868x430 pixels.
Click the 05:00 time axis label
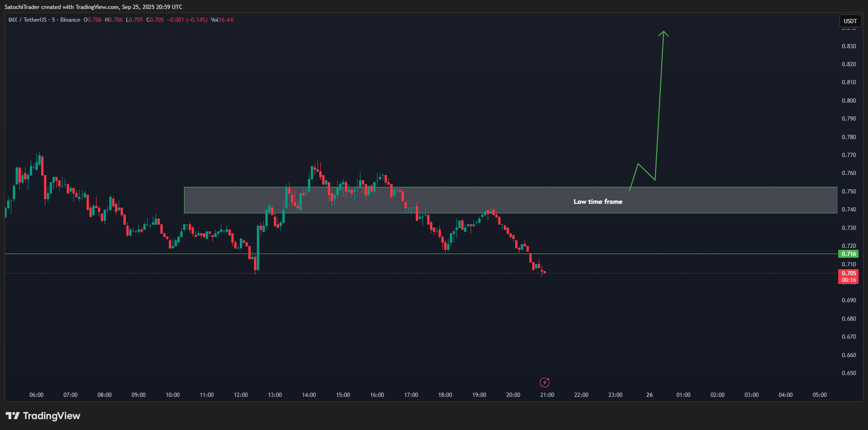pos(820,395)
